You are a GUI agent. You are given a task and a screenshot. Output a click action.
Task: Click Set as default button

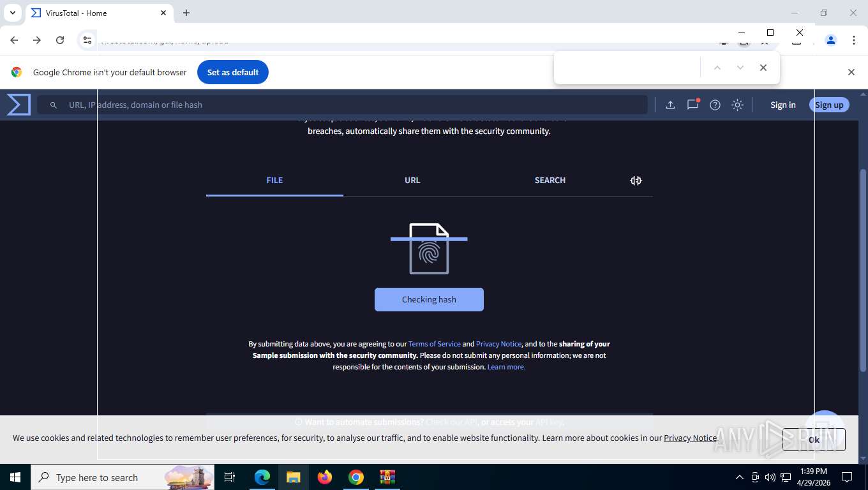point(233,72)
